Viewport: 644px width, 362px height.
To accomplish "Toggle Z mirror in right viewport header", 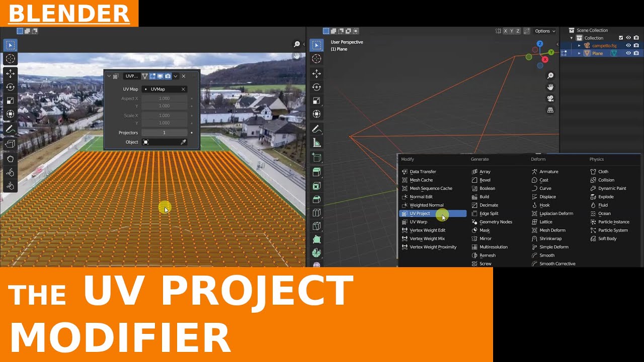I will coord(518,31).
